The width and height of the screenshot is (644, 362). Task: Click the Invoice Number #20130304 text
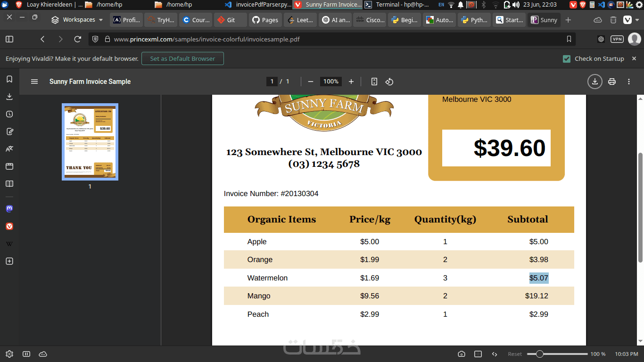point(271,194)
